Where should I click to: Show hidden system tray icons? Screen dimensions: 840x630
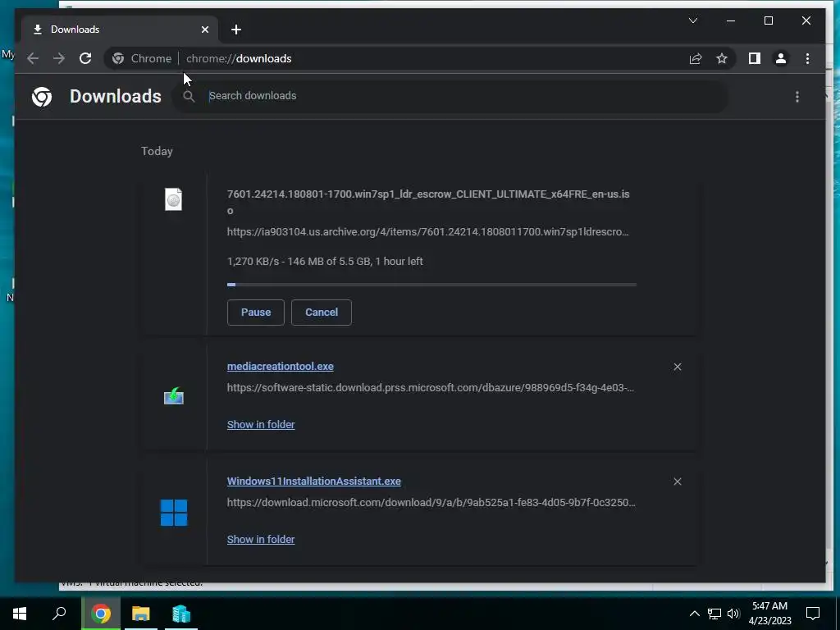click(694, 614)
